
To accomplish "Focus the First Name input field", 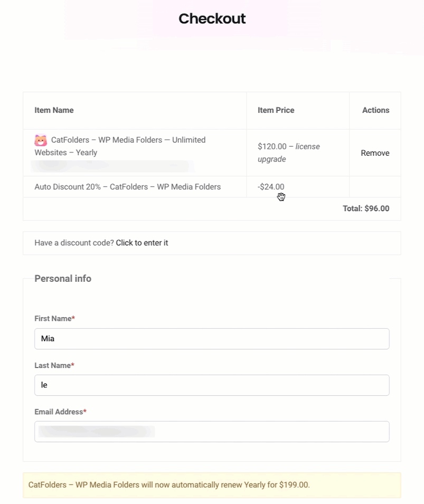I will point(212,339).
